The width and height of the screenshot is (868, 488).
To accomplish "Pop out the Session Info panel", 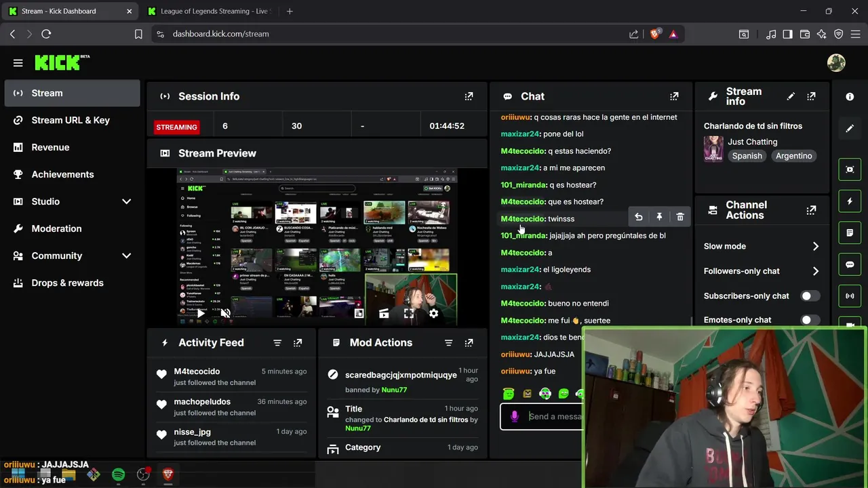I will coord(469,96).
